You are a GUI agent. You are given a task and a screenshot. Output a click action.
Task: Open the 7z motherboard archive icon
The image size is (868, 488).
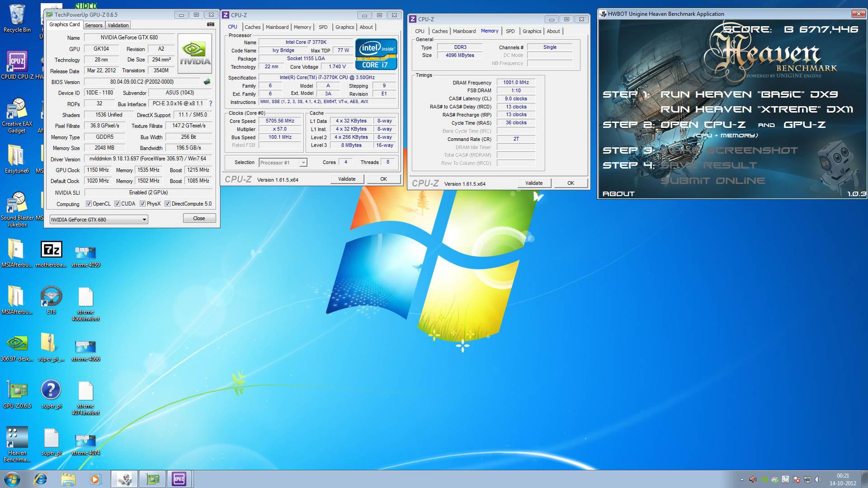51,254
